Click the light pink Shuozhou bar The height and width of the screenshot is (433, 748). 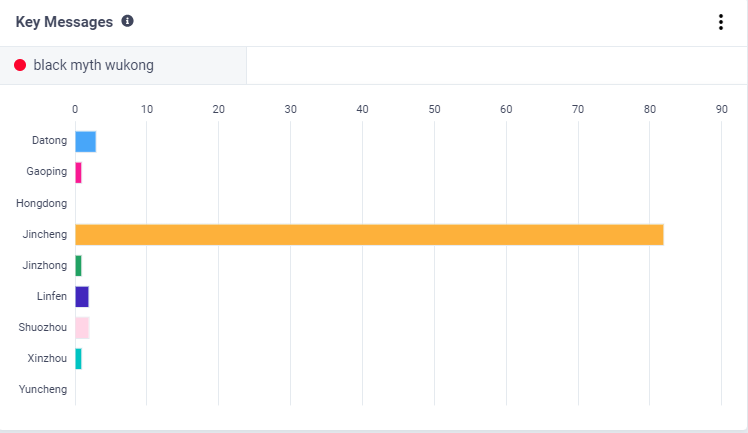[x=82, y=327]
